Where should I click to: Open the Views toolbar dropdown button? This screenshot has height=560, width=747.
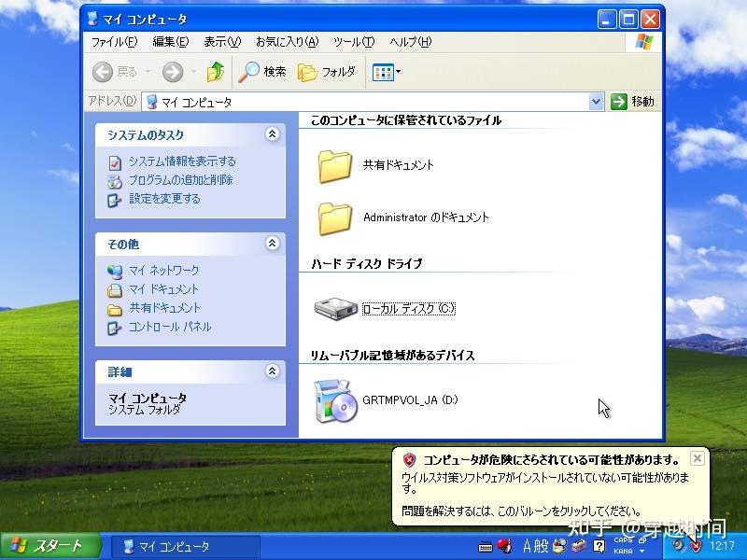pos(386,73)
